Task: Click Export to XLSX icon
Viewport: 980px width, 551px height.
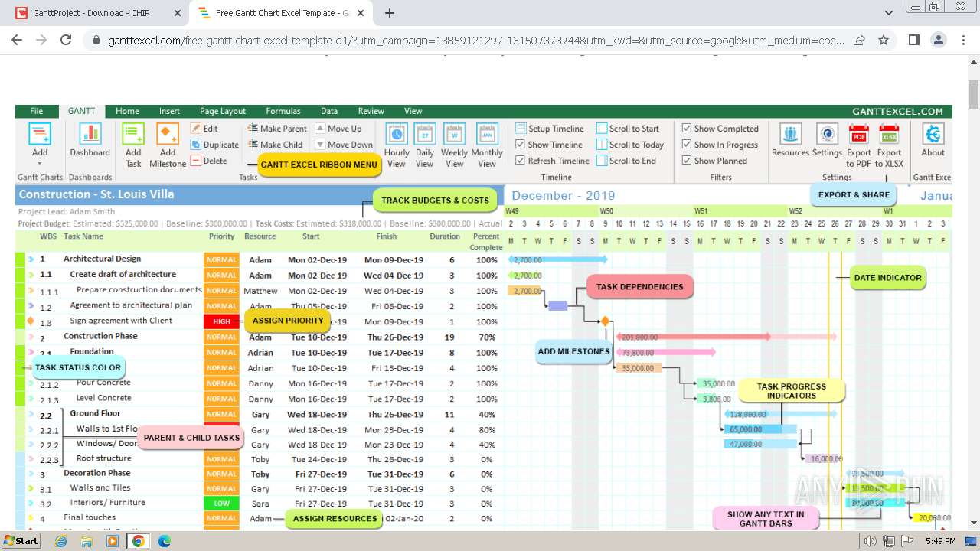Action: click(889, 134)
